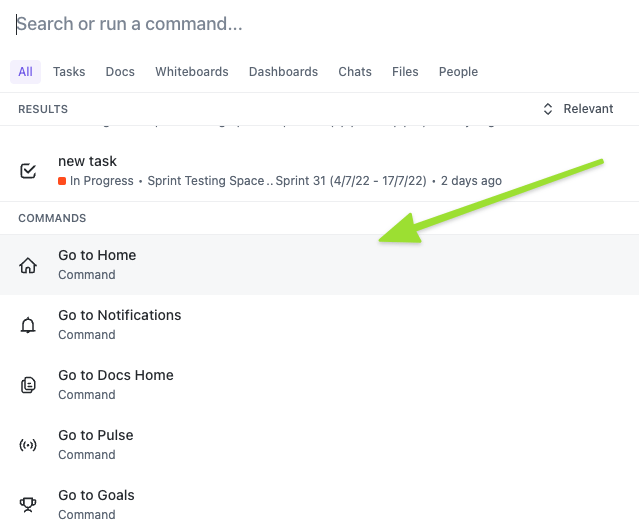The width and height of the screenshot is (639, 532).
Task: Click the task checkmark icon beside new task
Action: [x=28, y=171]
